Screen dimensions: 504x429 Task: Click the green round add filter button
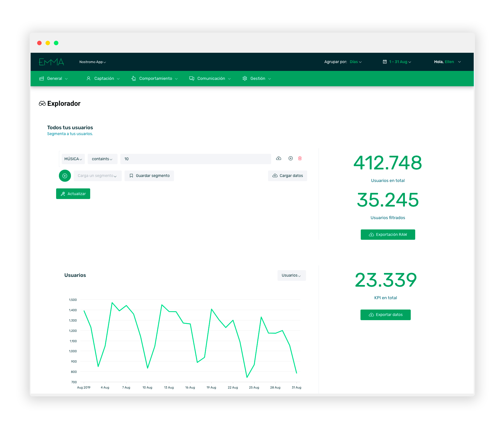[x=65, y=176]
